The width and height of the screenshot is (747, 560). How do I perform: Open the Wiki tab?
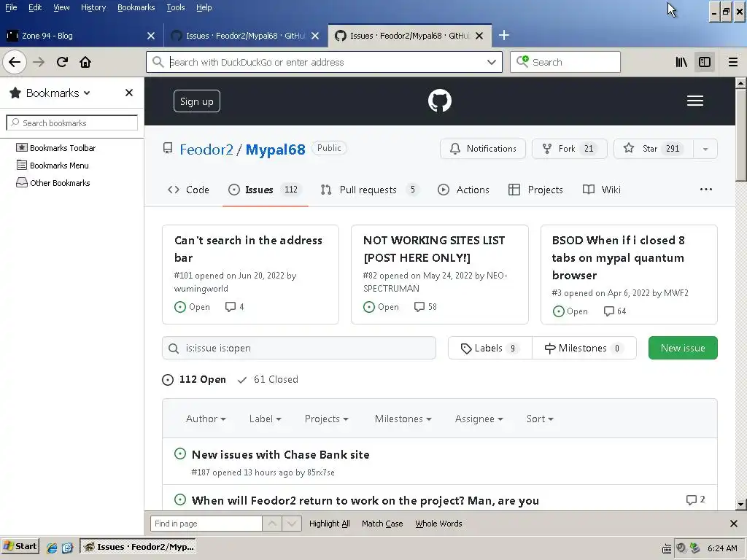[x=602, y=190]
